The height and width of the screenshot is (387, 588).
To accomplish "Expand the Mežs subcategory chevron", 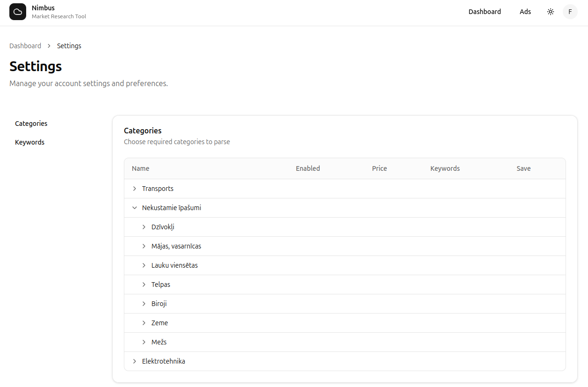I will pos(144,342).
